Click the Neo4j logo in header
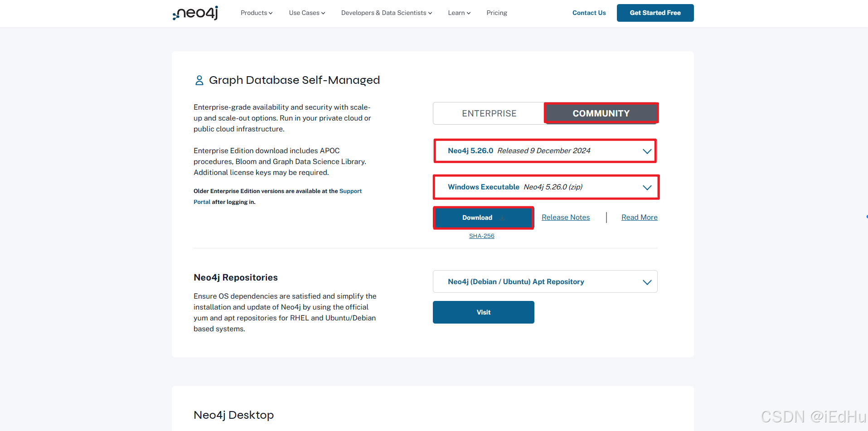The height and width of the screenshot is (431, 868). pos(195,13)
